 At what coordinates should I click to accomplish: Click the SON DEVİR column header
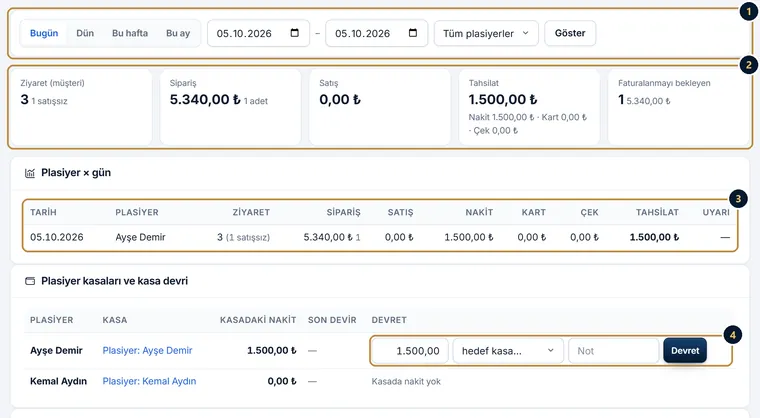(x=332, y=320)
